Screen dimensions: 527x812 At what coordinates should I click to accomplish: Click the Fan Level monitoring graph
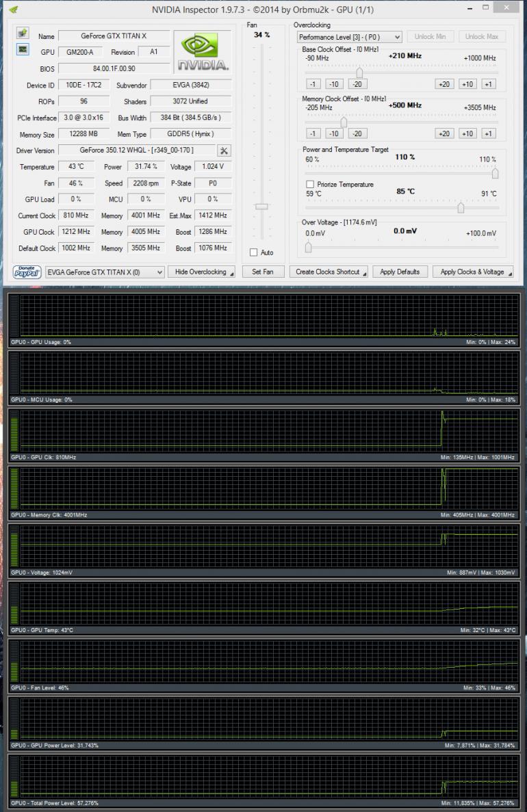tap(264, 666)
